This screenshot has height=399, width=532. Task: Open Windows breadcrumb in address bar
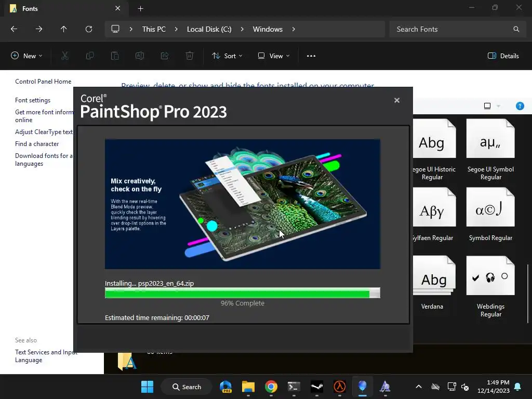268,29
